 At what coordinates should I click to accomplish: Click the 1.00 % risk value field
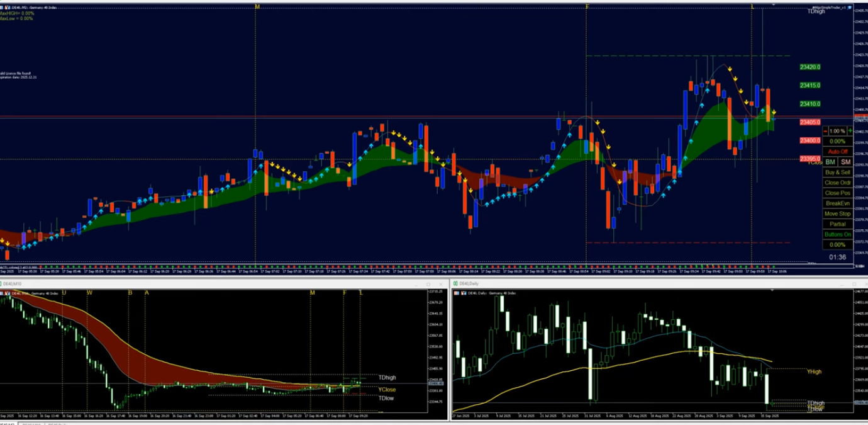[837, 131]
